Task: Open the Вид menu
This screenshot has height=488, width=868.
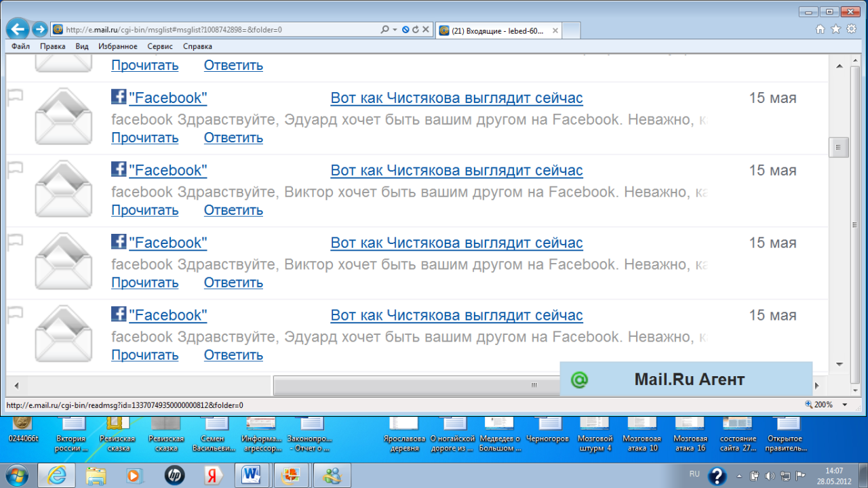Action: [x=82, y=47]
